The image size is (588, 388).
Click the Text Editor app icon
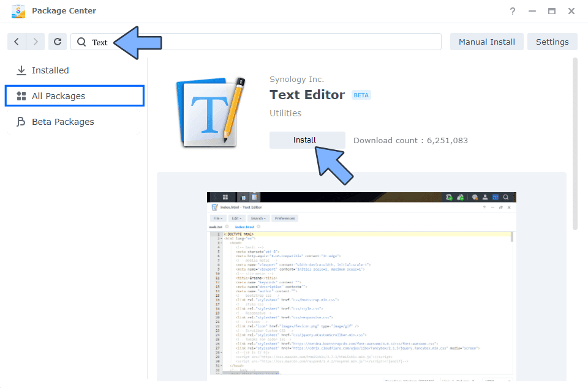pos(210,112)
